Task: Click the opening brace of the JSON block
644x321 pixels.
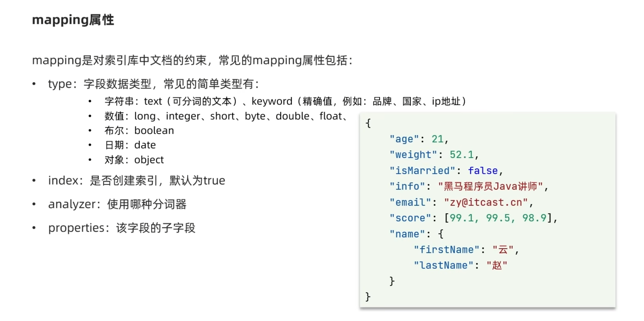Action: (x=368, y=123)
